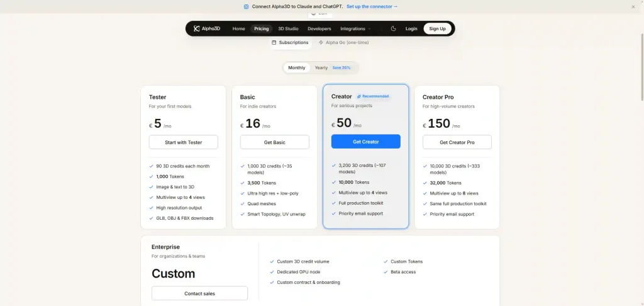
Task: Click the connector gear icon in banner
Action: pyautogui.click(x=246, y=6)
